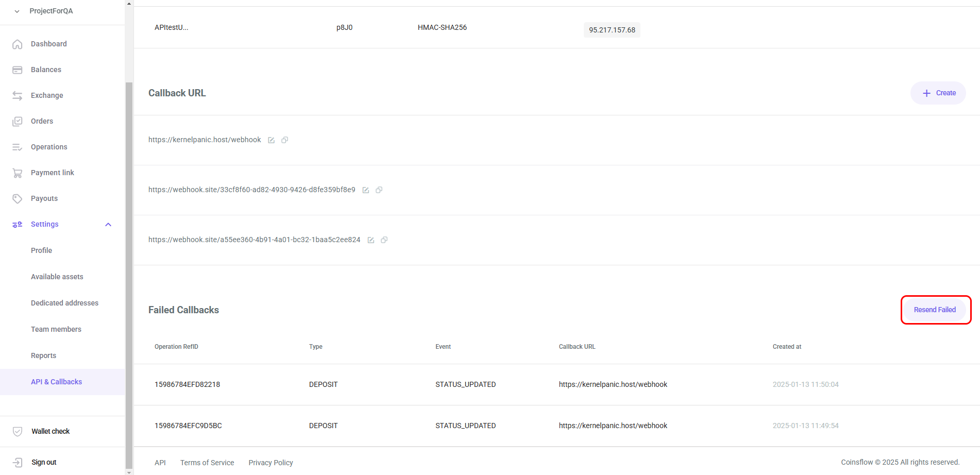This screenshot has width=980, height=475.
Task: Click the IP address chip 95.217.157.68
Action: point(612,30)
